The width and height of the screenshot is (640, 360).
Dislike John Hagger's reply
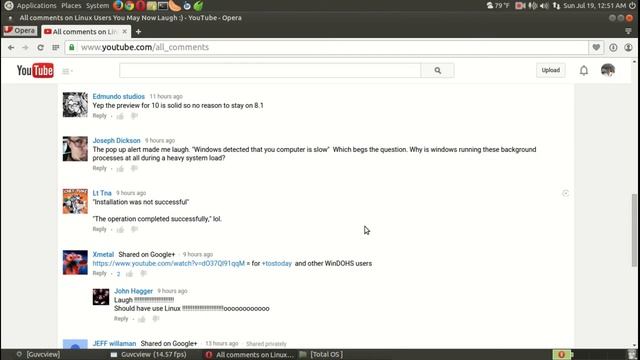coord(156,319)
